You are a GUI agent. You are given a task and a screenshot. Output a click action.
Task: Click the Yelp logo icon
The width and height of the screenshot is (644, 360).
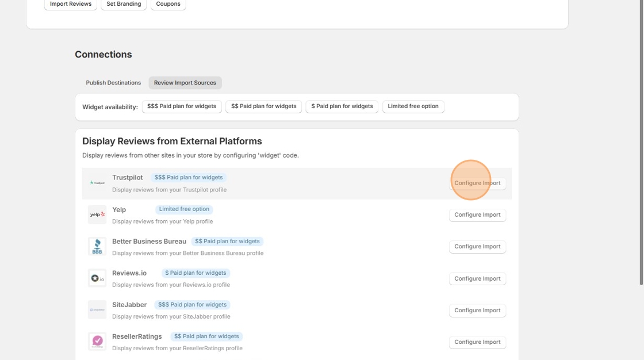97,215
